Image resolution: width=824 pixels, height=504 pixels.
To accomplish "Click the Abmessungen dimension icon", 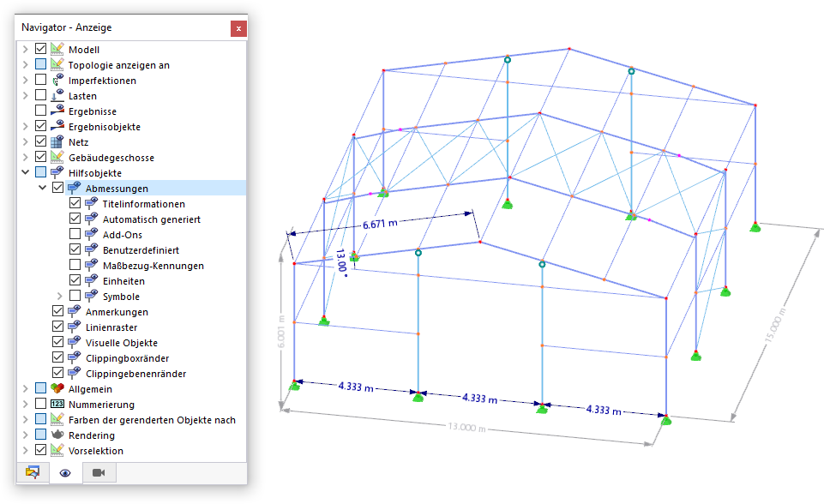I will point(75,188).
